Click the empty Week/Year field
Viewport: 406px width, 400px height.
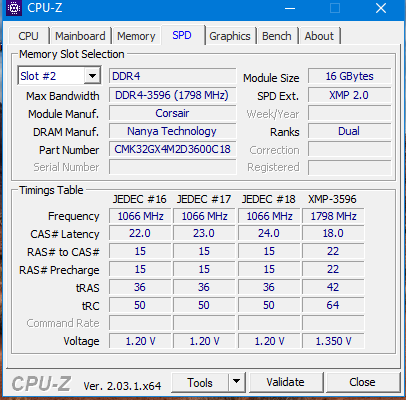coord(350,113)
